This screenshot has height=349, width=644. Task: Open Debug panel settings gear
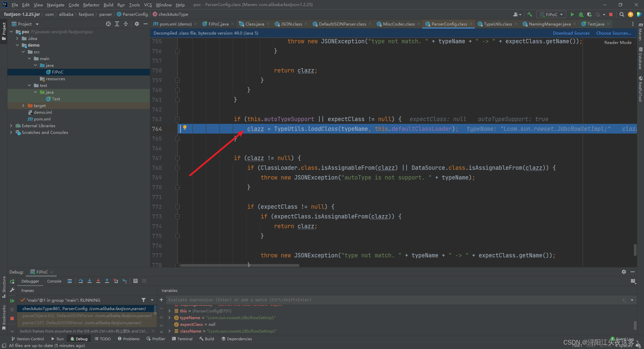(624, 272)
